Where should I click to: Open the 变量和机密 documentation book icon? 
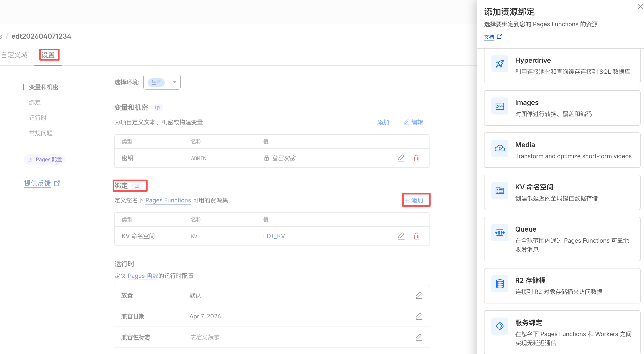point(157,108)
